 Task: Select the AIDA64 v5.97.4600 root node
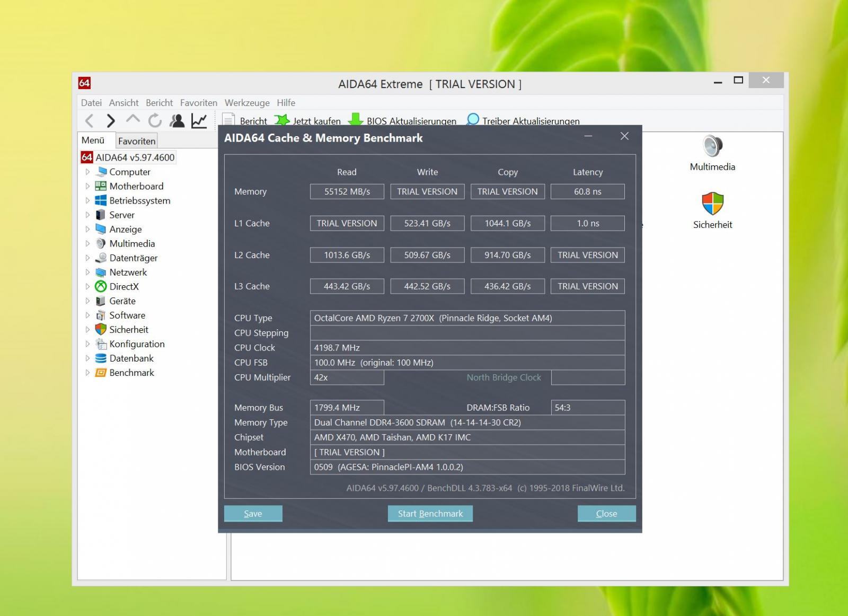(128, 157)
